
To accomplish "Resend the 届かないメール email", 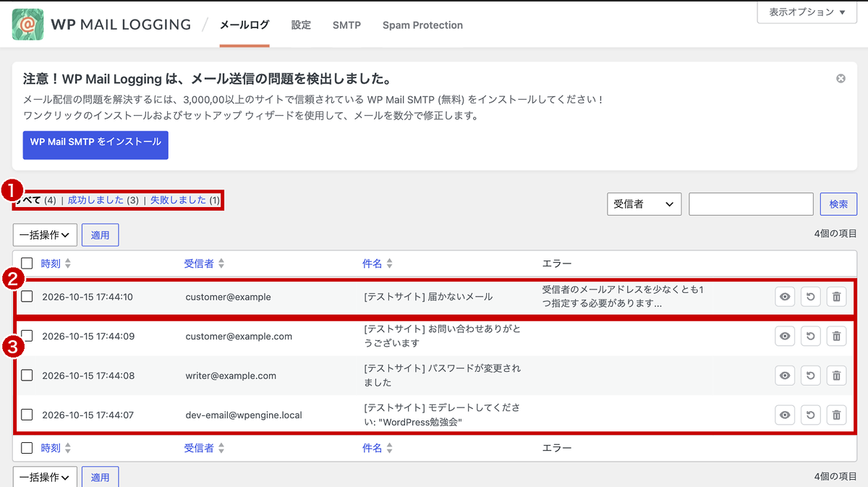I will [x=811, y=297].
